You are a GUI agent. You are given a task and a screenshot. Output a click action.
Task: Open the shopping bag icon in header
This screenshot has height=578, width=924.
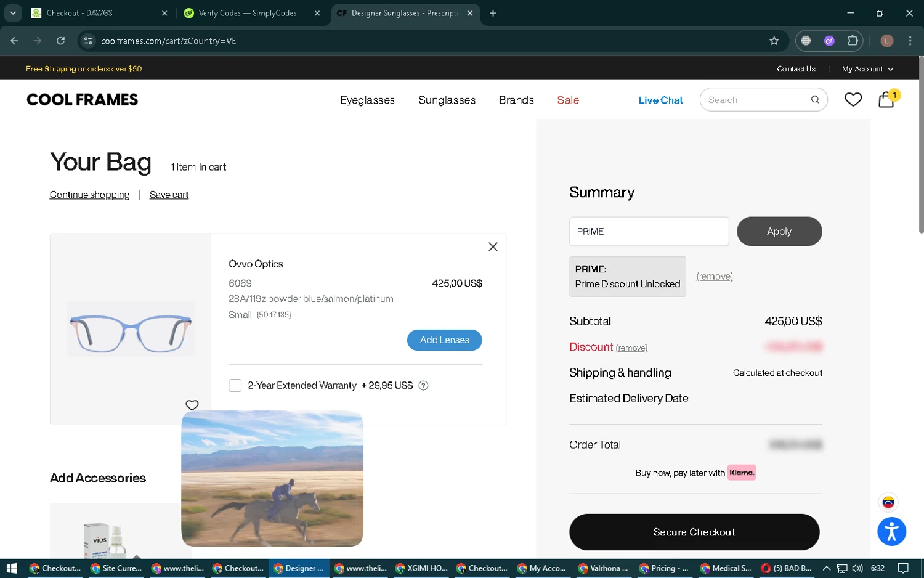[887, 99]
